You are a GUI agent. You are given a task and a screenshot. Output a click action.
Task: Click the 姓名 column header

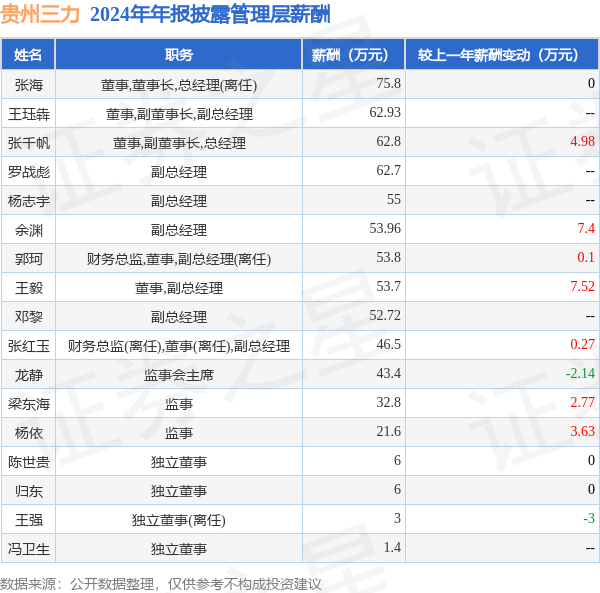28,55
